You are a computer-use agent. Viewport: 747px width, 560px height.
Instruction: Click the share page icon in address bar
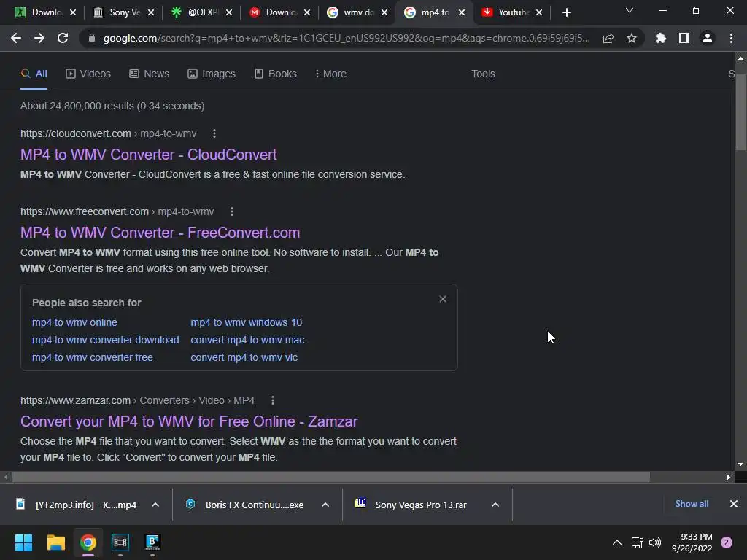point(608,39)
